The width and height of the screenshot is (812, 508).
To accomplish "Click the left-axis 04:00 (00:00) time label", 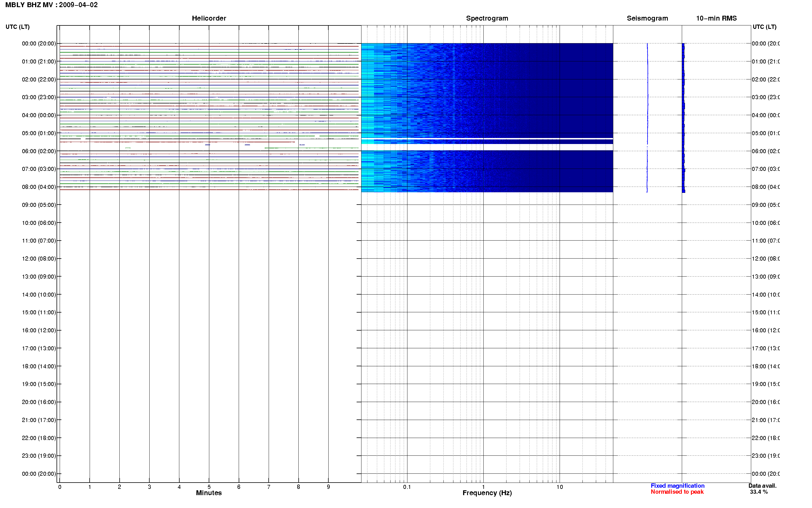I will pyautogui.click(x=39, y=115).
